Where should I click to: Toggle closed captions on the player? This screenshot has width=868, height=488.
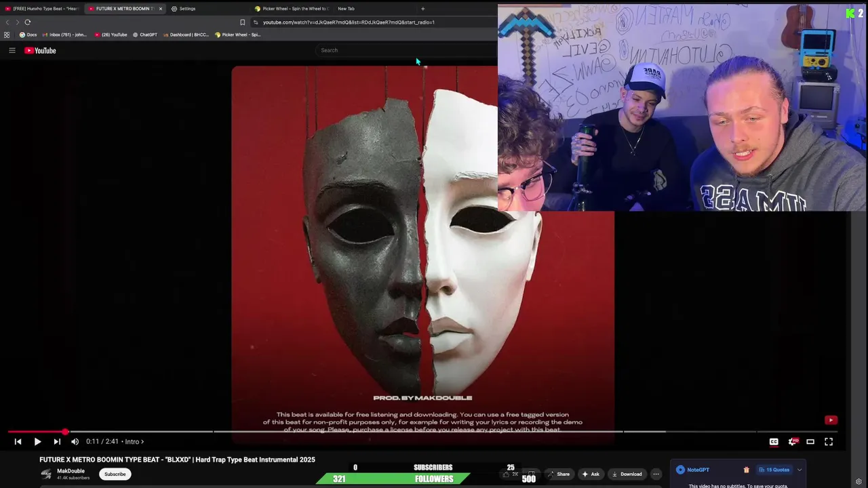774,442
